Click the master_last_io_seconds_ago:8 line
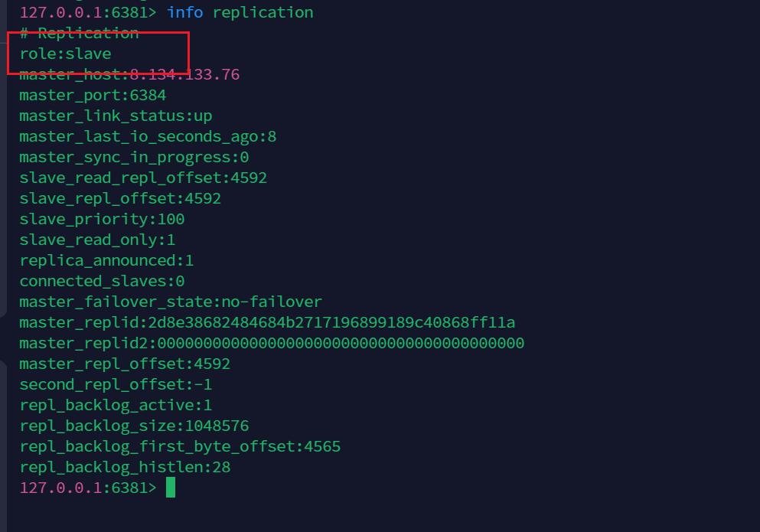 (148, 136)
